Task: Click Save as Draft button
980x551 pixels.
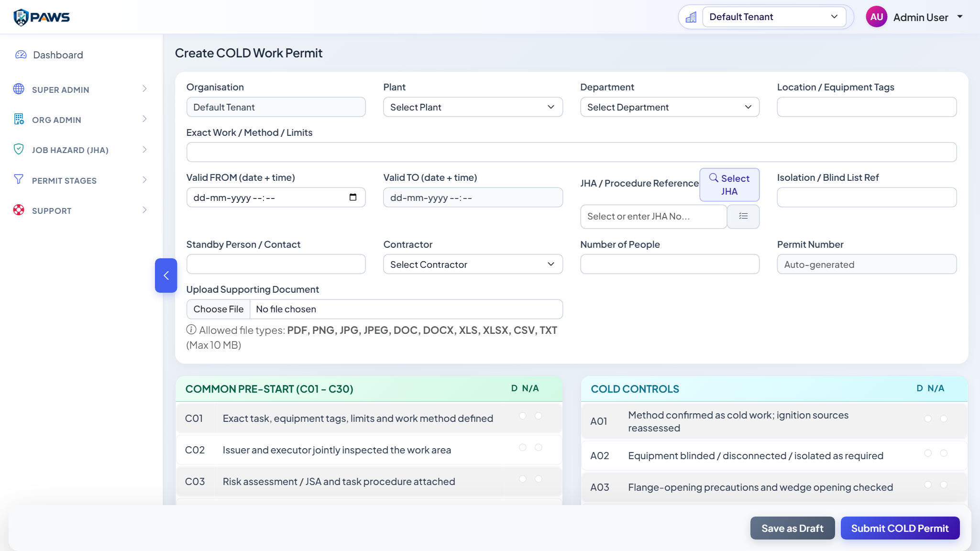Action: (x=793, y=528)
